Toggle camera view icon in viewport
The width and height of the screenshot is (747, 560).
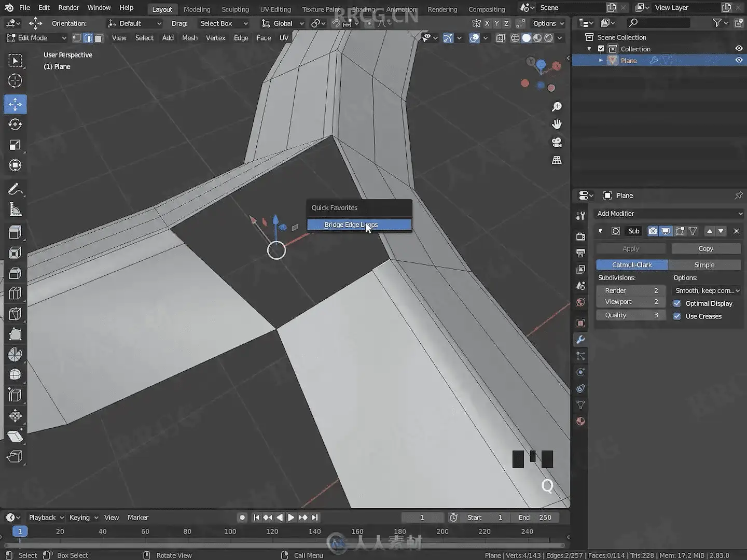(557, 143)
